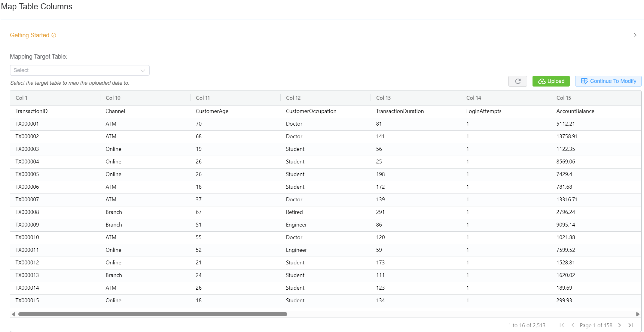
Task: Click first page arrow icon
Action: (561, 325)
